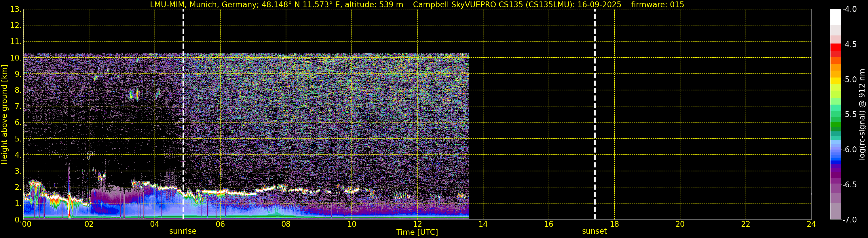Click the colorbar tick value '-5.5'
Viewport: 868px width, 238px height.
point(850,114)
